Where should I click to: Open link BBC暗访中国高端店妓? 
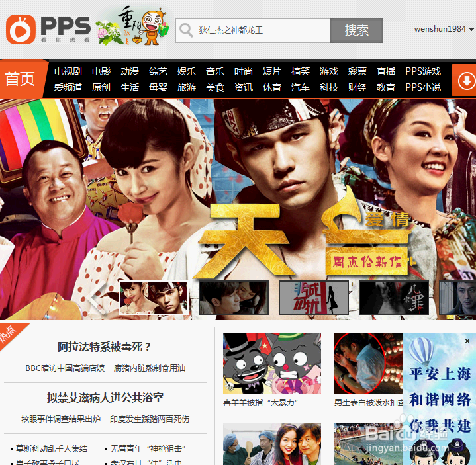click(65, 368)
